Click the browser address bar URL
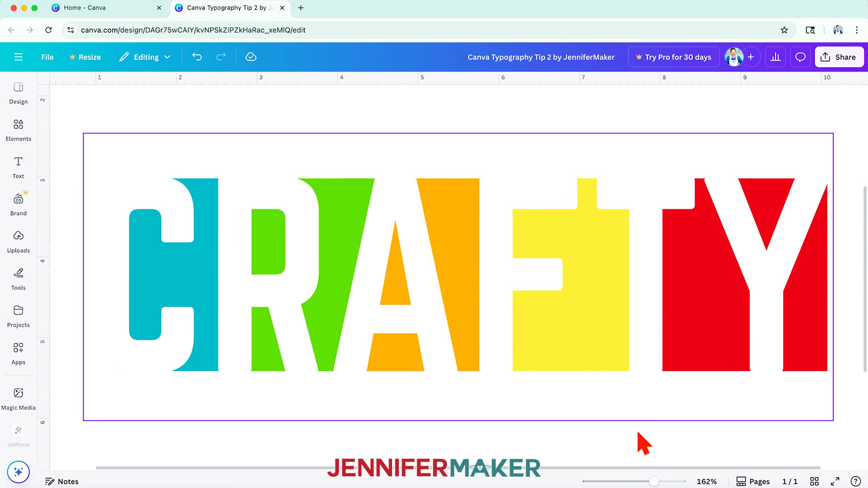The image size is (868, 488). pos(193,30)
